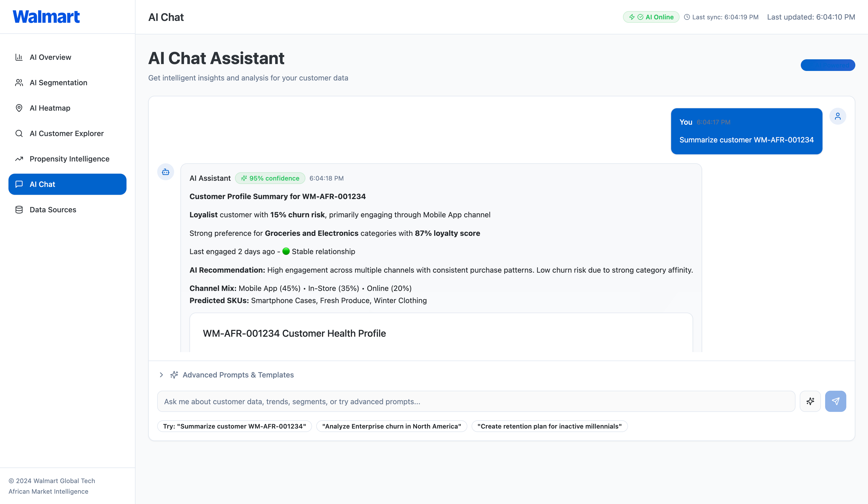This screenshot has width=868, height=504.
Task: Click the Walmart logo
Action: click(46, 17)
